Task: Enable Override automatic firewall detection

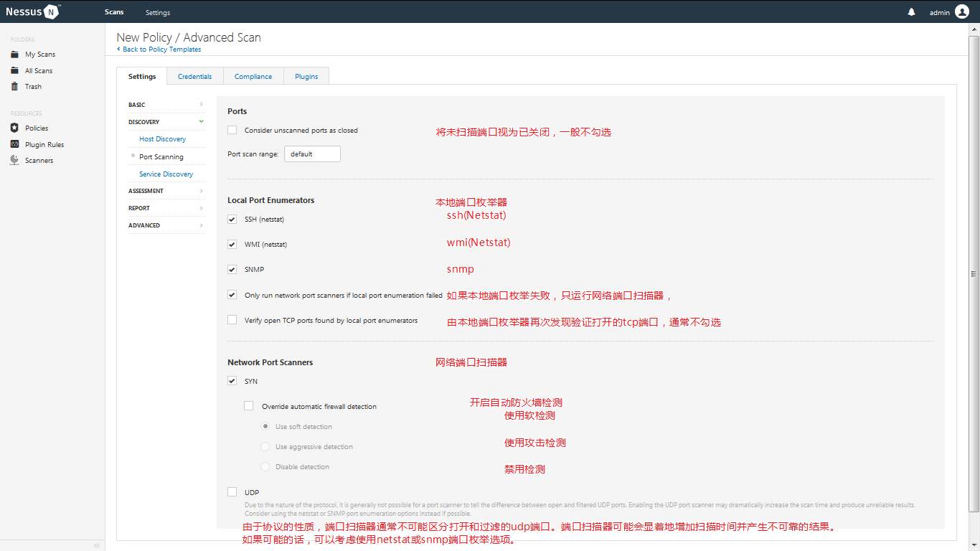Action: 248,405
